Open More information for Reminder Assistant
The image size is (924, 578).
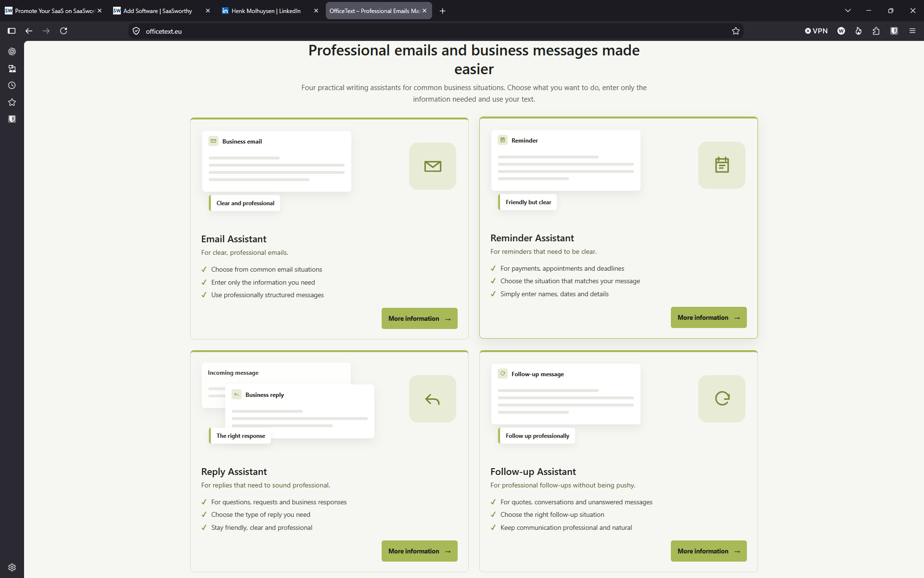(709, 317)
